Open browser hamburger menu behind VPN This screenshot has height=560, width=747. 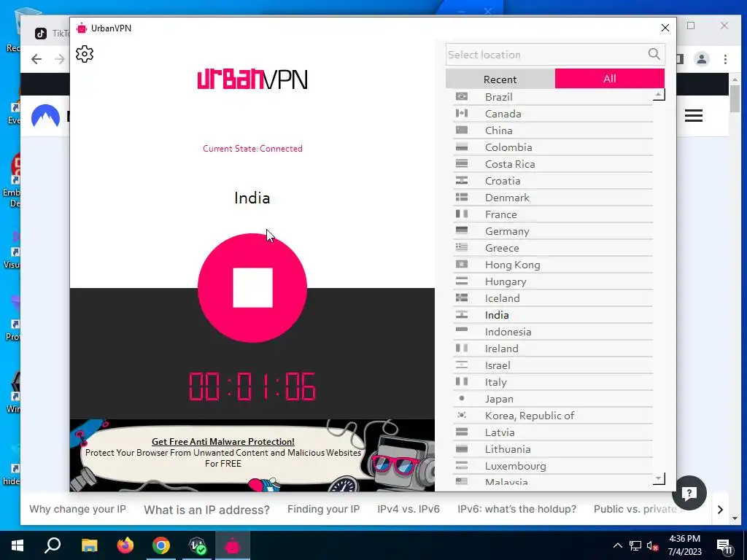coord(694,116)
